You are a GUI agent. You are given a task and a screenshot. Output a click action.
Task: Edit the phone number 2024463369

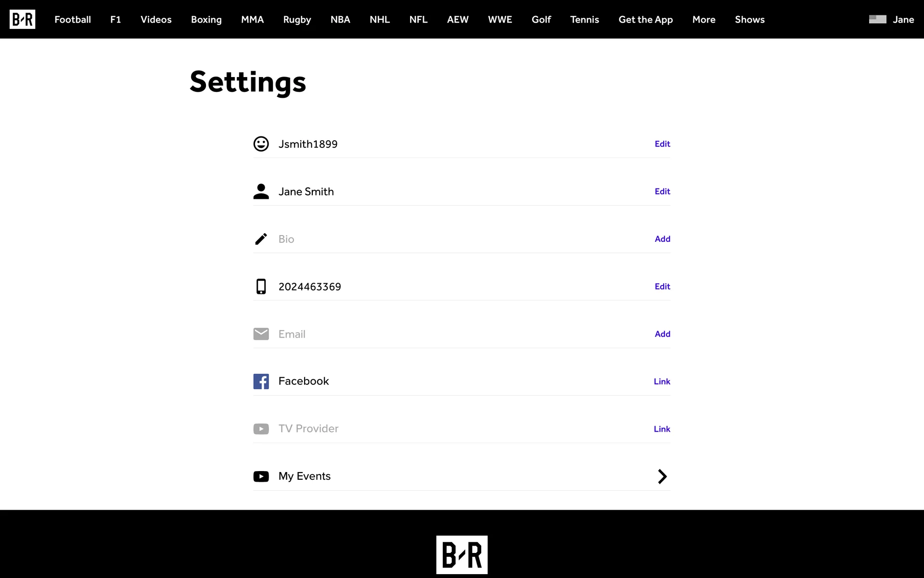tap(662, 287)
